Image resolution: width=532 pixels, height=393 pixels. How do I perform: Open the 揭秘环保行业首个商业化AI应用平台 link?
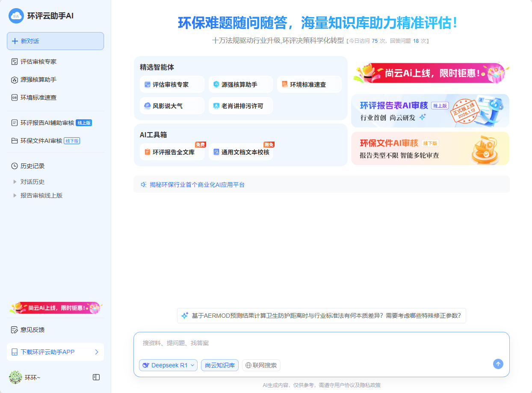(197, 185)
